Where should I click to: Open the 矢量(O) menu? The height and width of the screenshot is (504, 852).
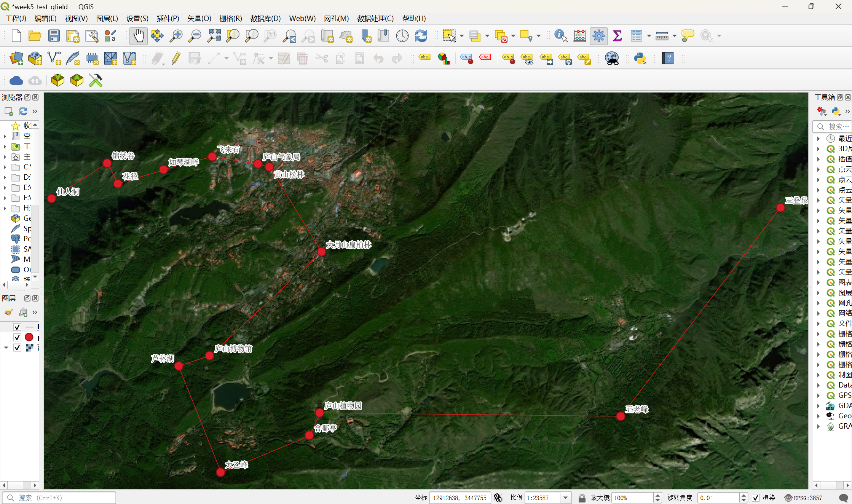tap(199, 18)
